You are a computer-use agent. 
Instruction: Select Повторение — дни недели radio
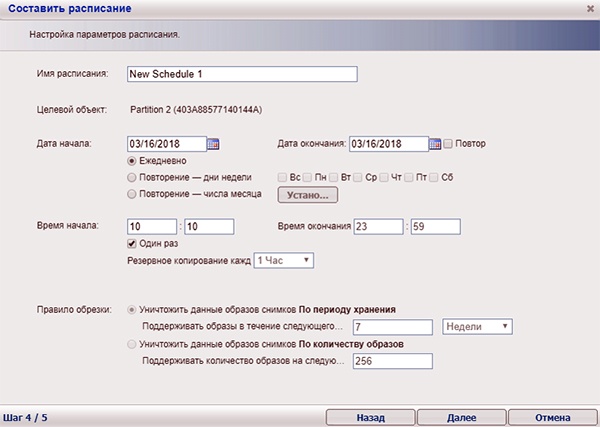[132, 178]
